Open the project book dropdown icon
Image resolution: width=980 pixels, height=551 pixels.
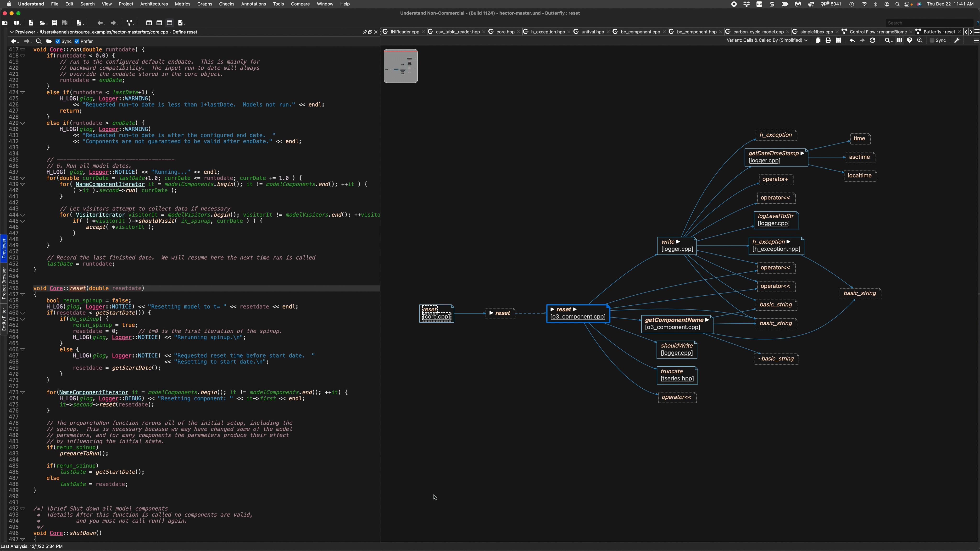(x=17, y=23)
